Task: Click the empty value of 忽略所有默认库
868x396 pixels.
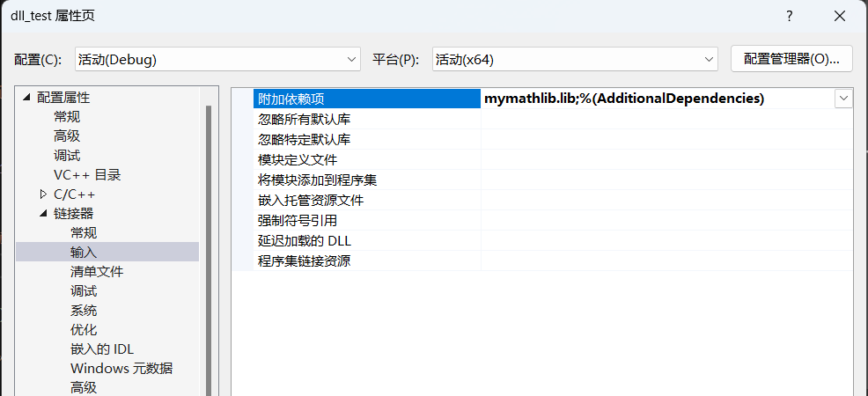Action: pos(666,119)
